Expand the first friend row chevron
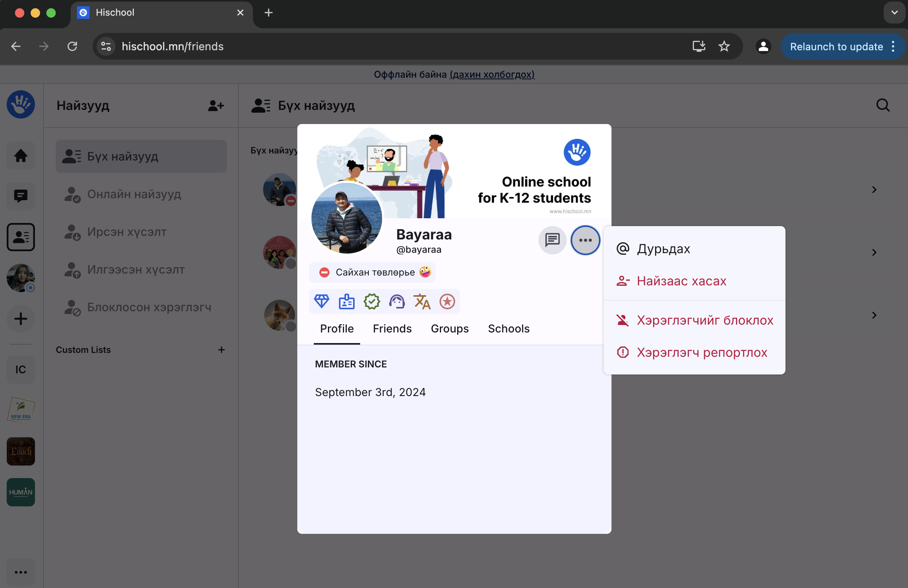908x588 pixels. click(x=874, y=190)
